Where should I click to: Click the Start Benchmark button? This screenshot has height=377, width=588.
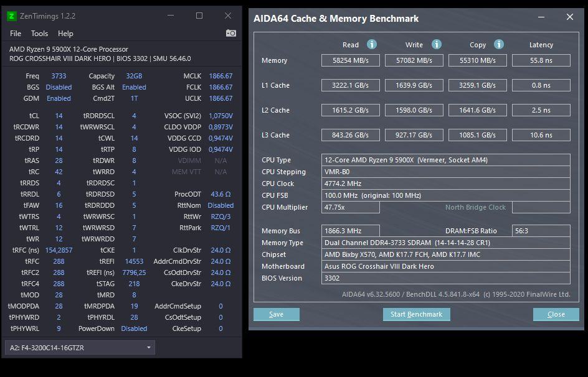pyautogui.click(x=416, y=315)
